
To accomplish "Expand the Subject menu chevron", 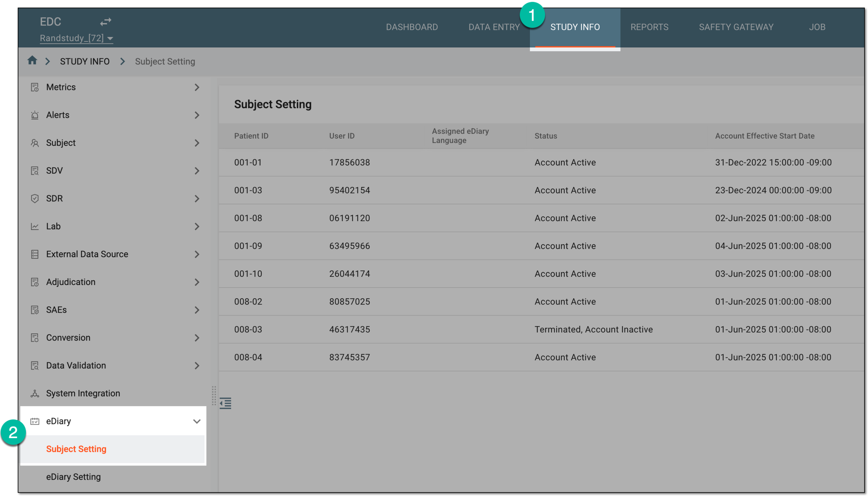I will [x=197, y=143].
